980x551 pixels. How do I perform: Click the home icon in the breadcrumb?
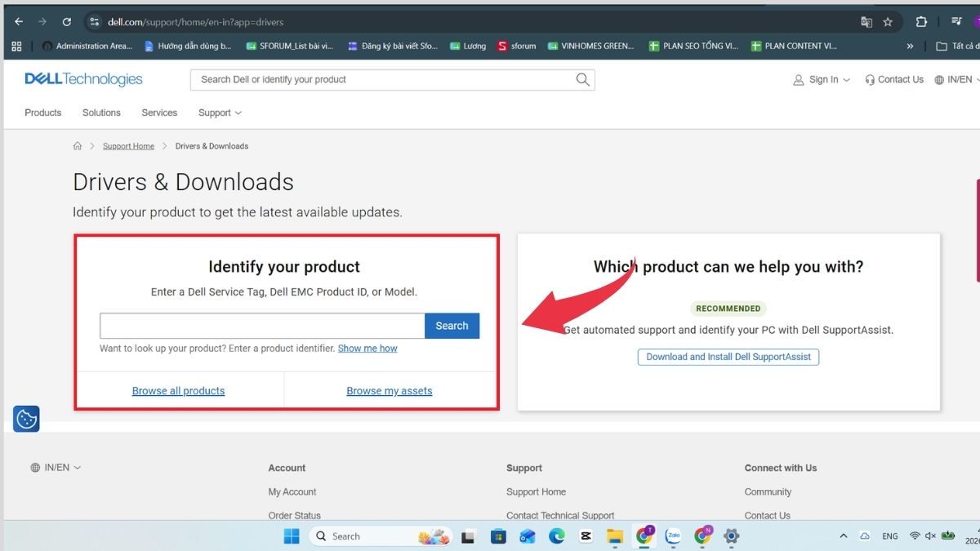78,146
